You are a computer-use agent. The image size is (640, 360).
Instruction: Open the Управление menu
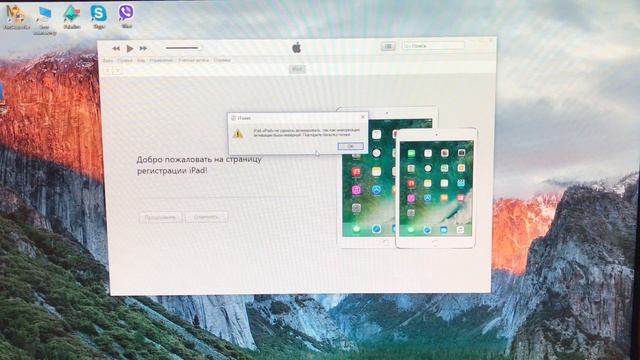(161, 60)
